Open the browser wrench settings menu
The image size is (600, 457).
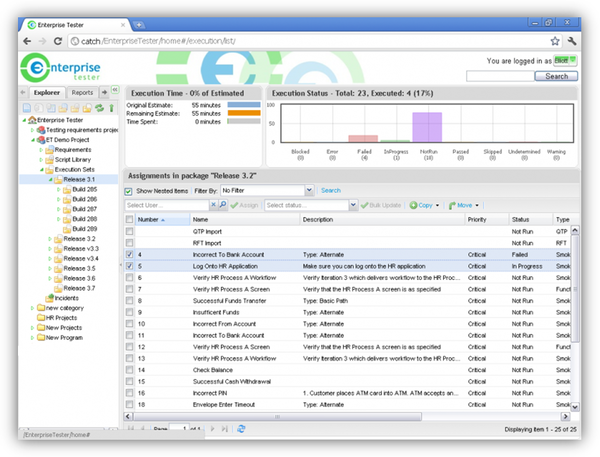(x=572, y=41)
